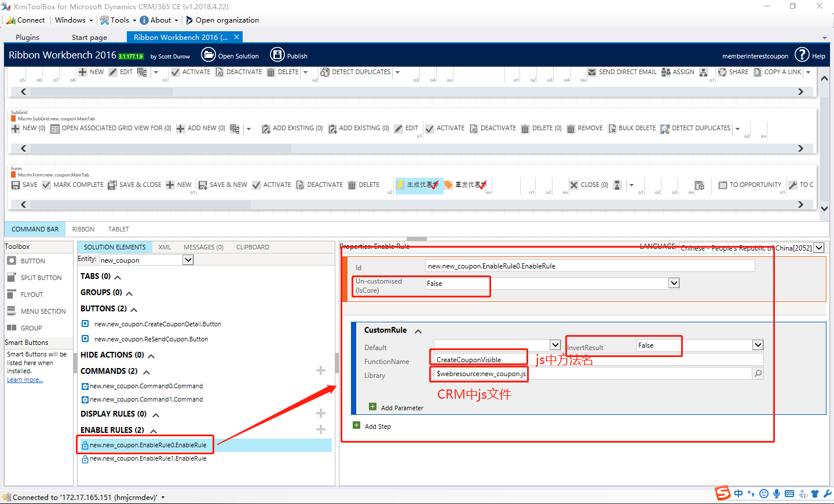
Task: Collapse the CustomRule panel
Action: pyautogui.click(x=418, y=331)
